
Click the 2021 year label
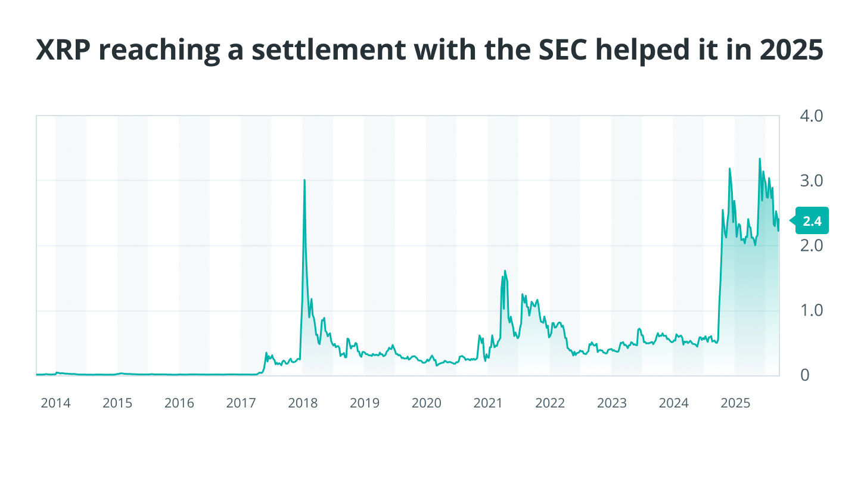click(x=488, y=403)
